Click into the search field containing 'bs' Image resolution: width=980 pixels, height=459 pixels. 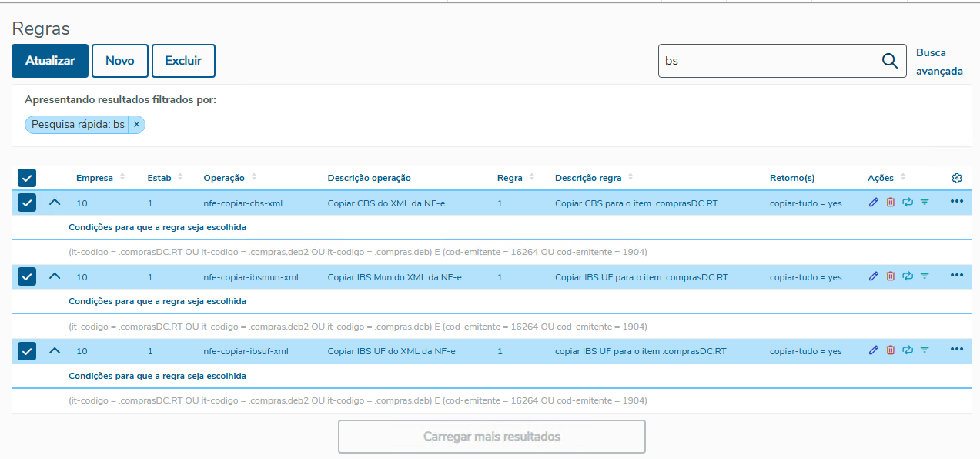click(x=766, y=62)
